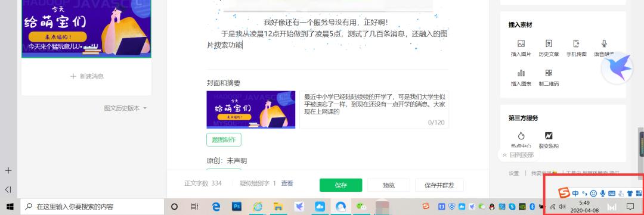Open WeChat from the taskbar
Screen dimensions: 644x215
pos(362,207)
